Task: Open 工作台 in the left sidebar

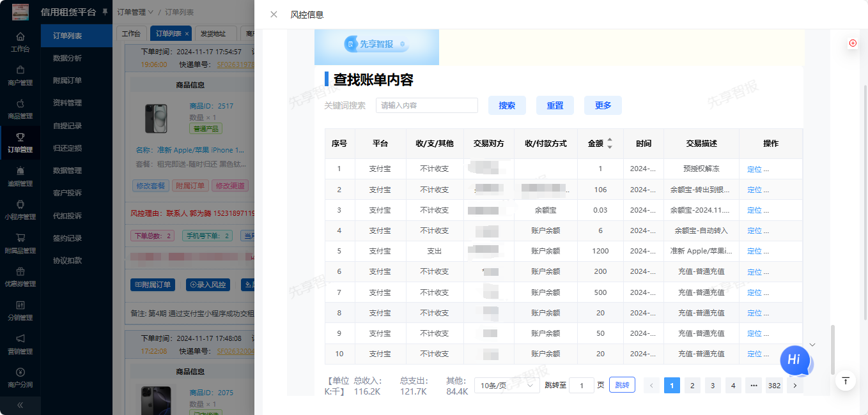Action: (x=20, y=41)
